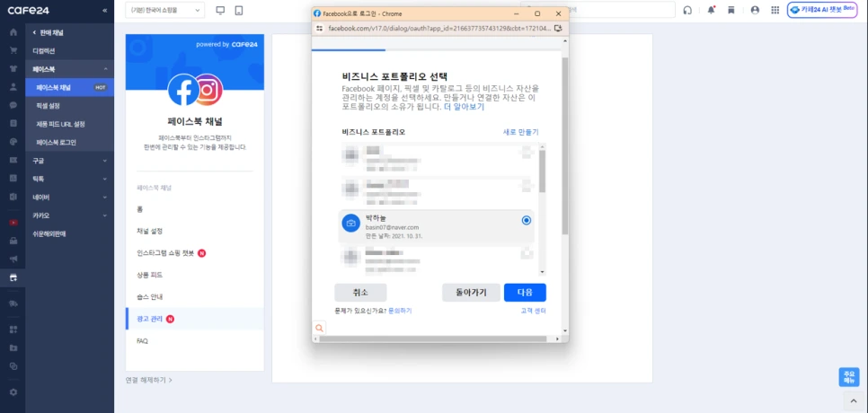Viewport: 868px width, 413px height.
Task: Open the speech bubble messages icon
Action: click(x=13, y=105)
